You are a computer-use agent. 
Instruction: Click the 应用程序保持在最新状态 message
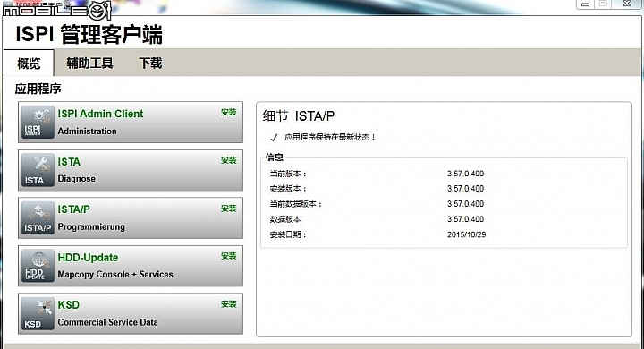click(330, 137)
